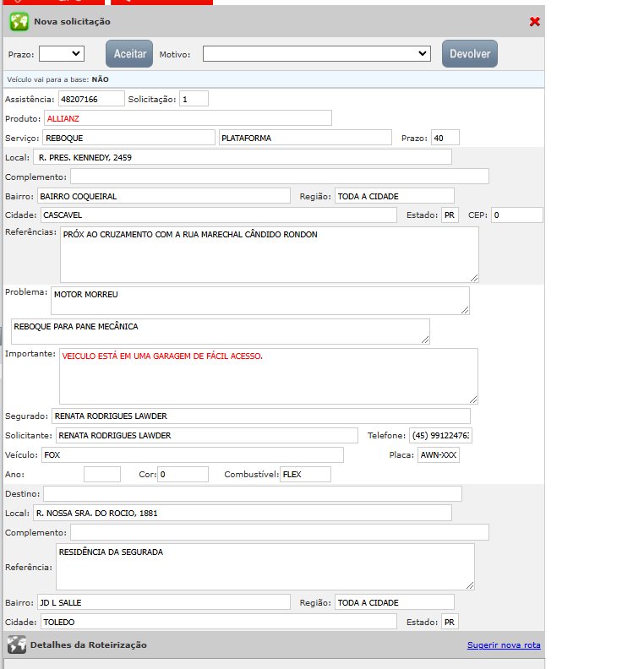Viewport: 644px width, 669px height.
Task: Click the green map icon beside Nova solicitação
Action: point(19,22)
